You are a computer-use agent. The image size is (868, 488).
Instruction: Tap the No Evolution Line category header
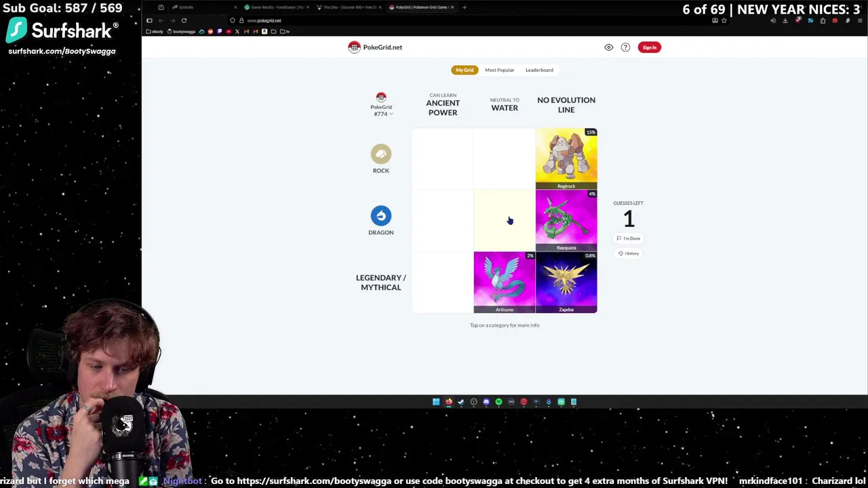click(566, 104)
